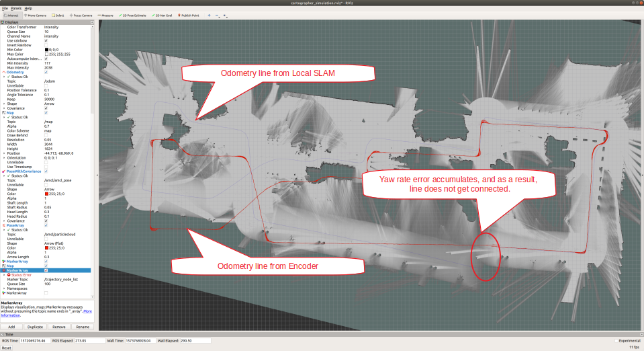The width and height of the screenshot is (644, 351).
Task: Activate the Publish Point tool
Action: point(189,15)
